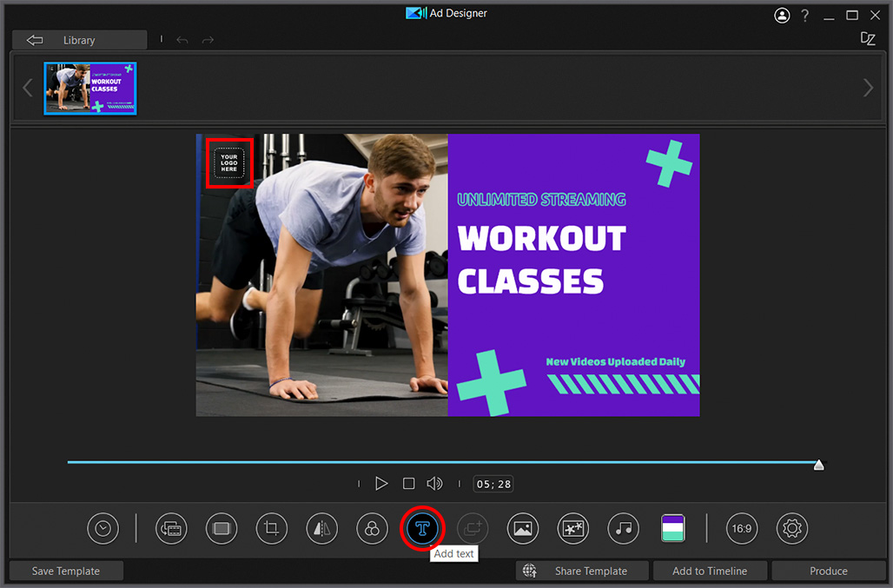Open the color adjustment tool with overlapping circles
The height and width of the screenshot is (588, 893).
[x=372, y=528]
